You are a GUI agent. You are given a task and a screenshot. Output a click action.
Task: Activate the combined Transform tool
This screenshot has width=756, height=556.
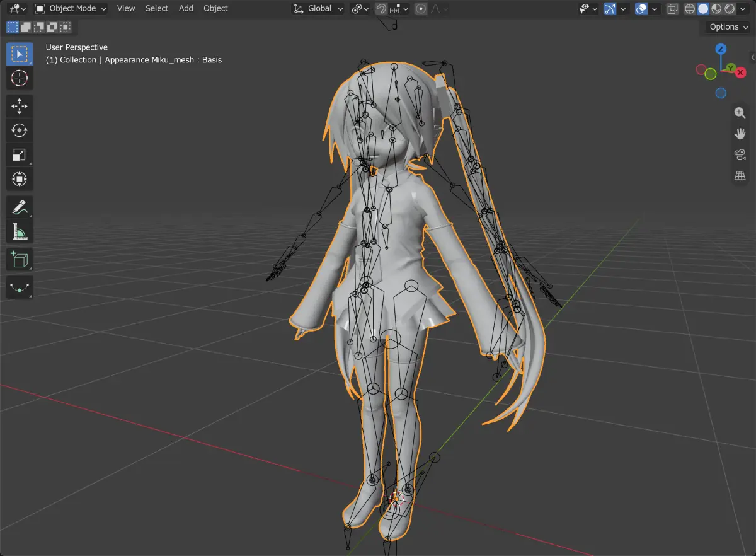pyautogui.click(x=20, y=179)
